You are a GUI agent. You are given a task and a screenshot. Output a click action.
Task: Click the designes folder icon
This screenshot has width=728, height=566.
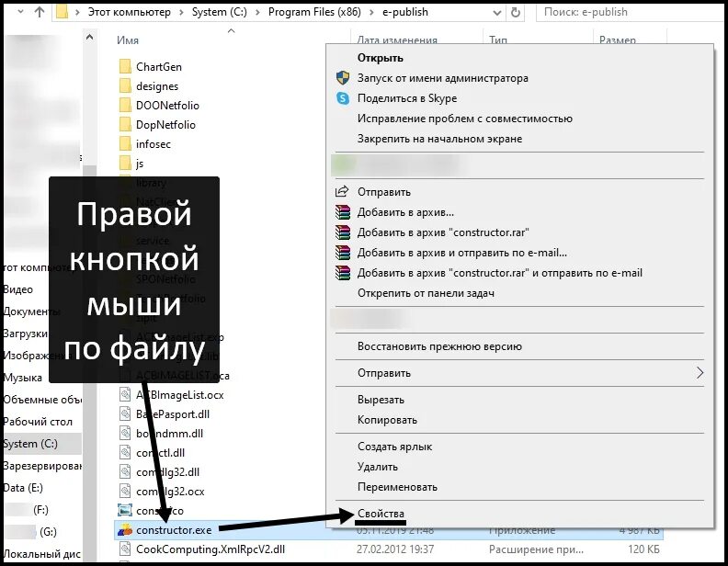pos(125,86)
